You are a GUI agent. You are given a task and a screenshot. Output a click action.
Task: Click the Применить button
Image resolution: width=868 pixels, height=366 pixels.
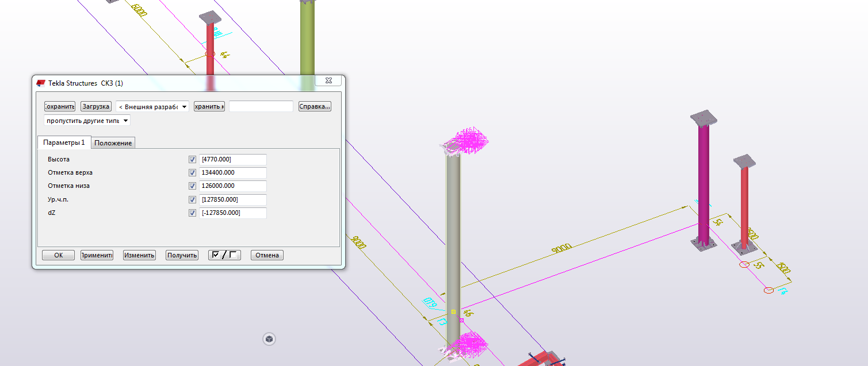[x=97, y=255]
